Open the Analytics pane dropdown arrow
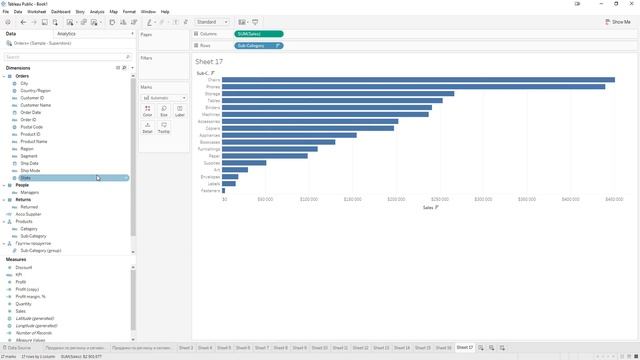Viewport: 640px width, 360px height. tap(132, 33)
